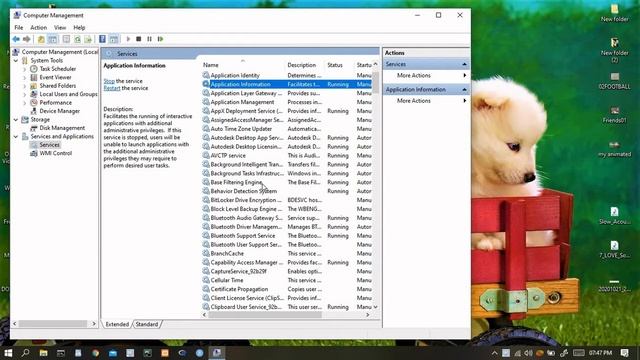640x360 pixels.
Task: Select the AVCTP service row
Action: pos(287,156)
